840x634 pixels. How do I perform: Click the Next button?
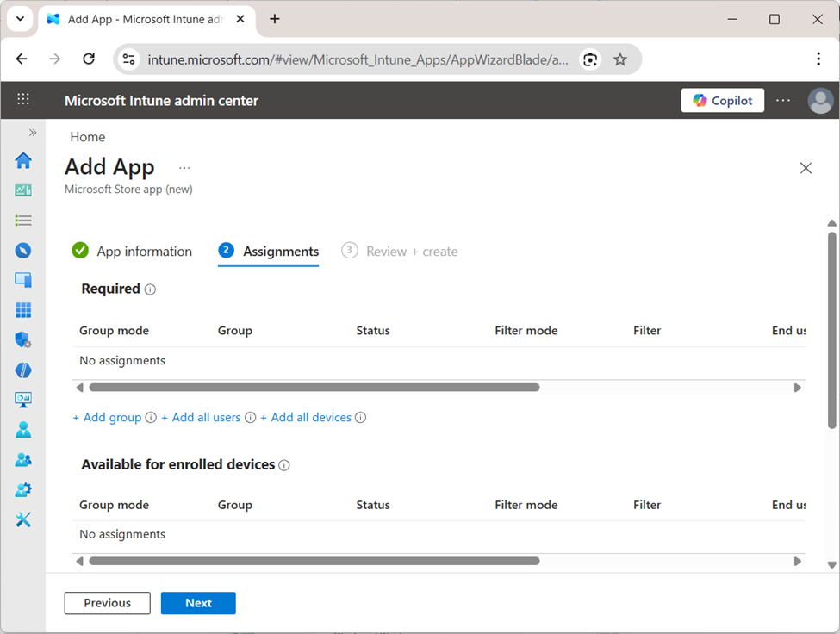tap(198, 603)
